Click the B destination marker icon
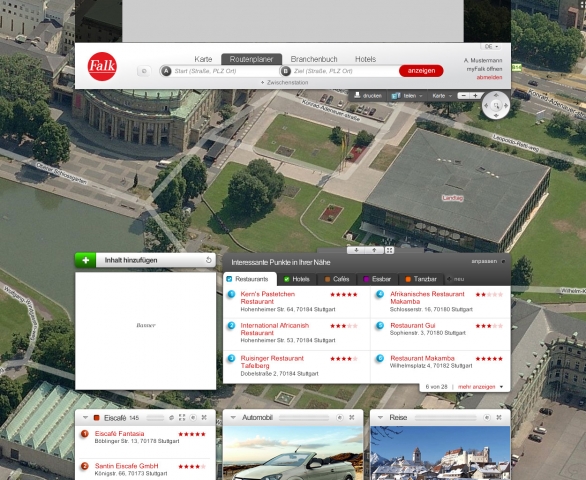This screenshot has height=480, width=586. point(286,71)
